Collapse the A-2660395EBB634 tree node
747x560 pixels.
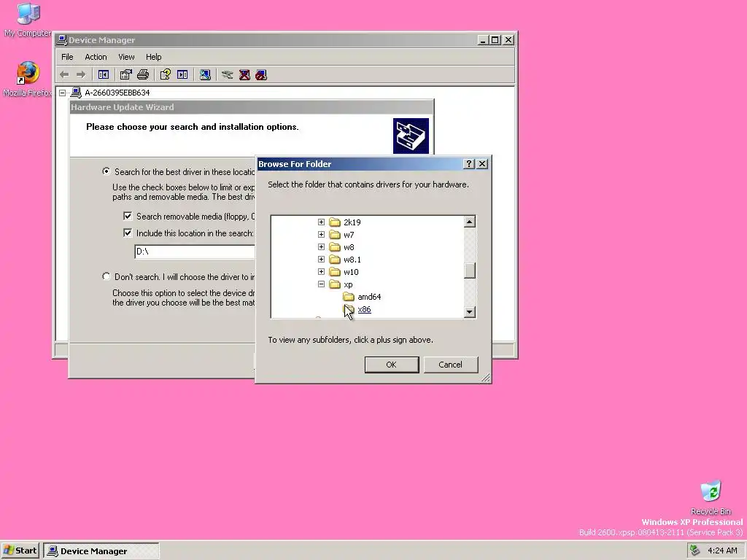tap(63, 93)
